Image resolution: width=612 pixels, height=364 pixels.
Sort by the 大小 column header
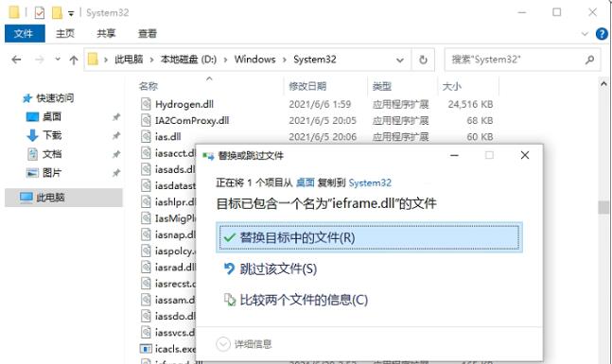click(451, 86)
